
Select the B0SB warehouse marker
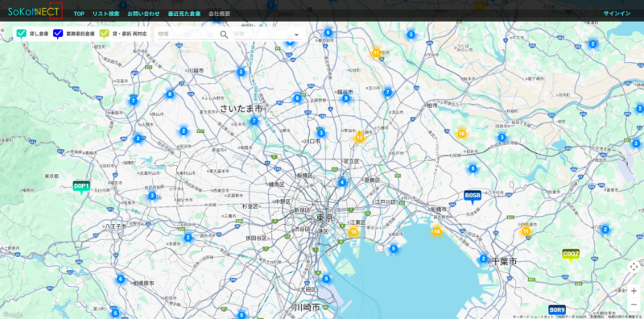[473, 197]
